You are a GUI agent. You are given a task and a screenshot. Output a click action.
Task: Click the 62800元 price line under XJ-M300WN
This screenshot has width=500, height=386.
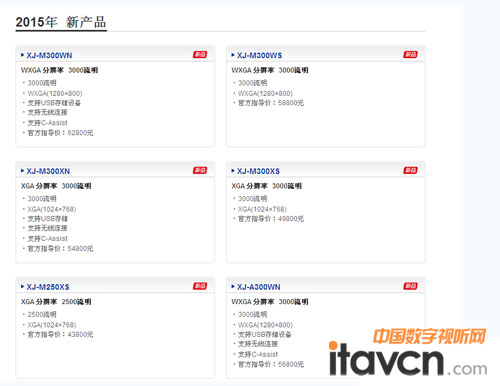pyautogui.click(x=60, y=133)
